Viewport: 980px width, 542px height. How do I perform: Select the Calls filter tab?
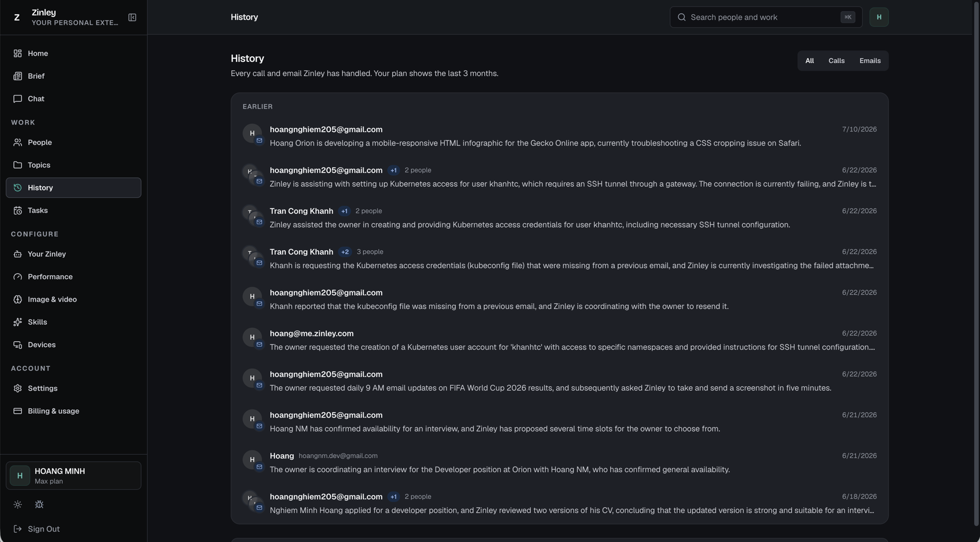[836, 61]
